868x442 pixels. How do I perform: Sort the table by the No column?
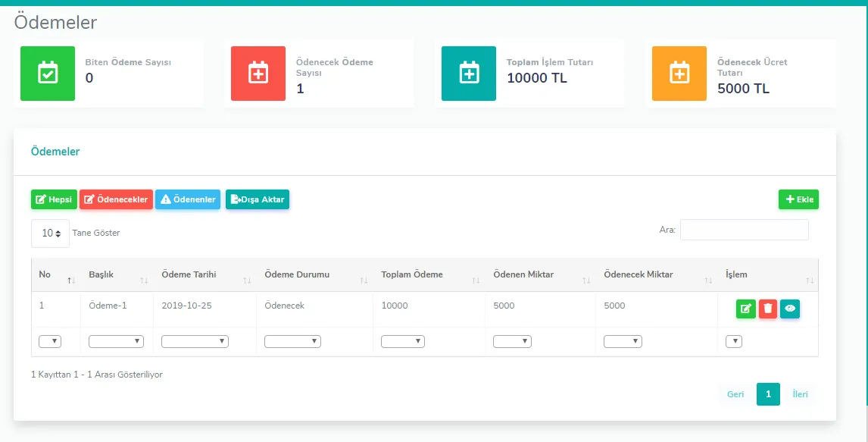click(71, 281)
